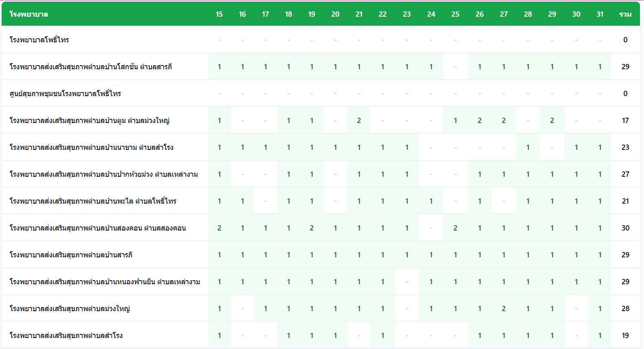Select the บ้านพะไล ตำบลโพธิ์ไทร hospital name
This screenshot has height=349, width=644.
click(93, 201)
